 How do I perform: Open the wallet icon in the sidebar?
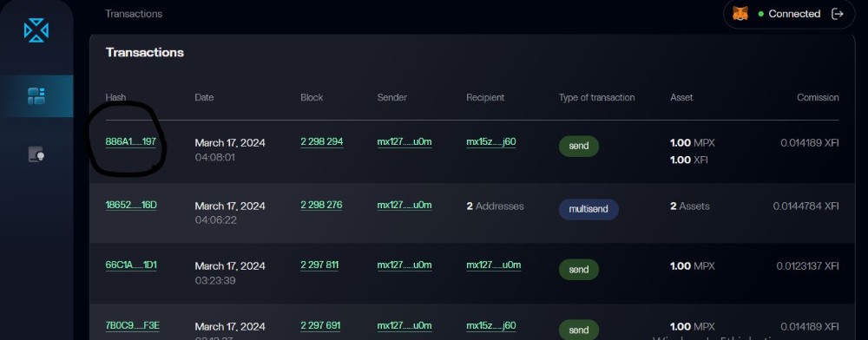point(36,154)
